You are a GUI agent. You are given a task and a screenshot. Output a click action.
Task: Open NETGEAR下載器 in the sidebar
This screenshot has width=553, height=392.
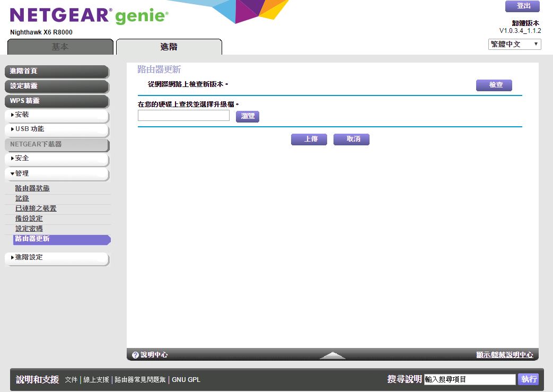(x=57, y=144)
